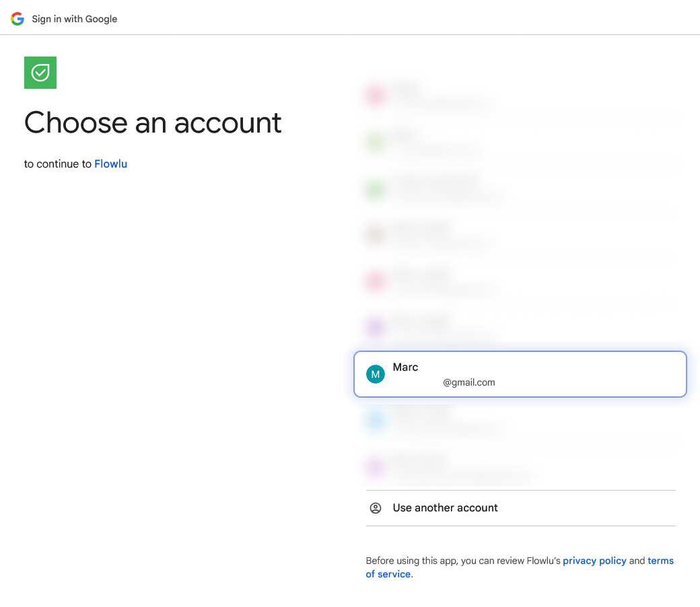Select the third blurred account in the list
Image resolution: width=700 pixels, height=607 pixels.
click(520, 188)
